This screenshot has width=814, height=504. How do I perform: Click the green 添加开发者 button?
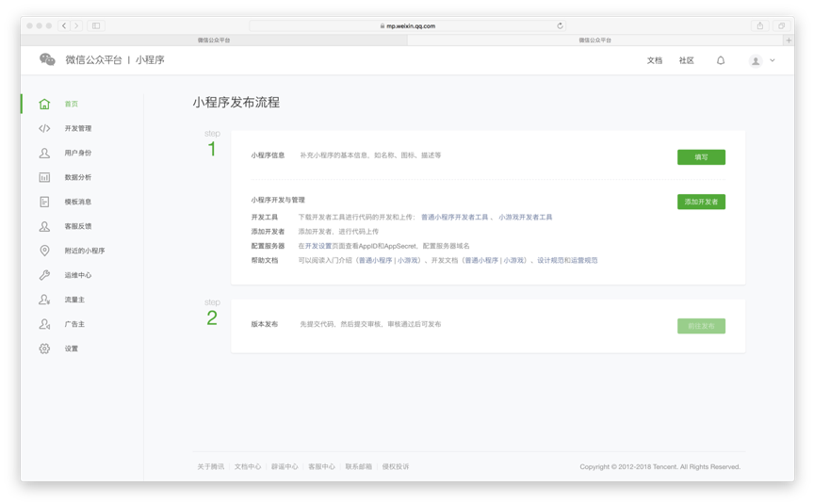point(701,202)
